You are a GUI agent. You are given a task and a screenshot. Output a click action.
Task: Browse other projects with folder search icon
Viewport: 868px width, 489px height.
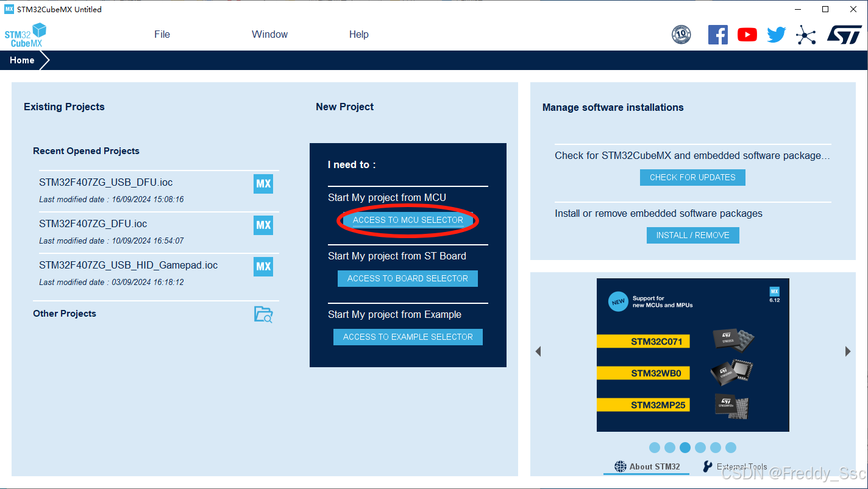(263, 314)
